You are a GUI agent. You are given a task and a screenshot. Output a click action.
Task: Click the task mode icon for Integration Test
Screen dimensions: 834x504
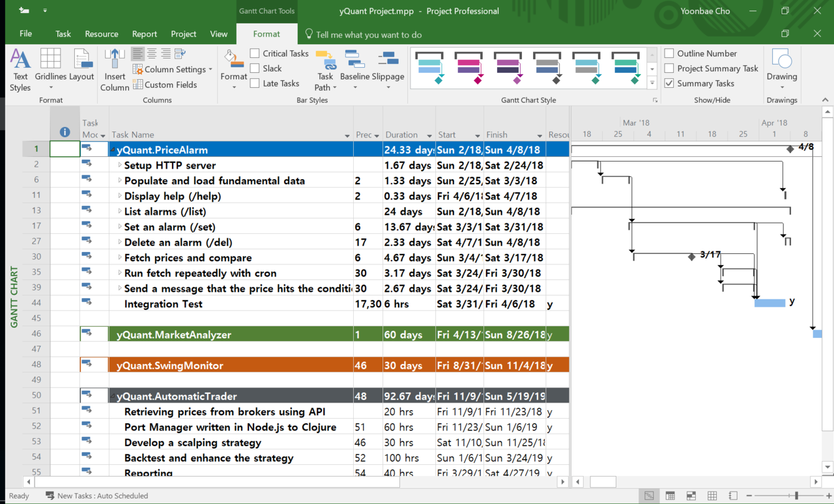[87, 302]
